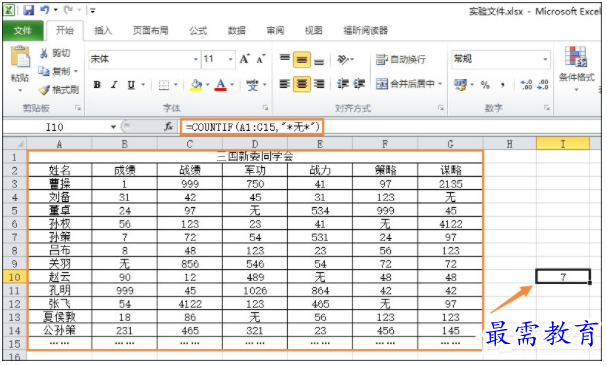Screen dimensions: 607x365
Task: Click the comma style icon
Action: tap(503, 84)
